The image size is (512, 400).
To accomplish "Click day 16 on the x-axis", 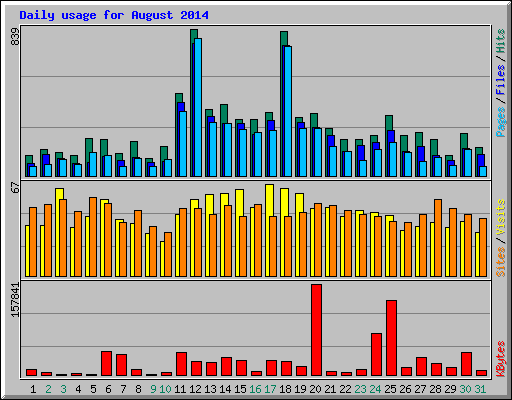I will coord(255,389).
